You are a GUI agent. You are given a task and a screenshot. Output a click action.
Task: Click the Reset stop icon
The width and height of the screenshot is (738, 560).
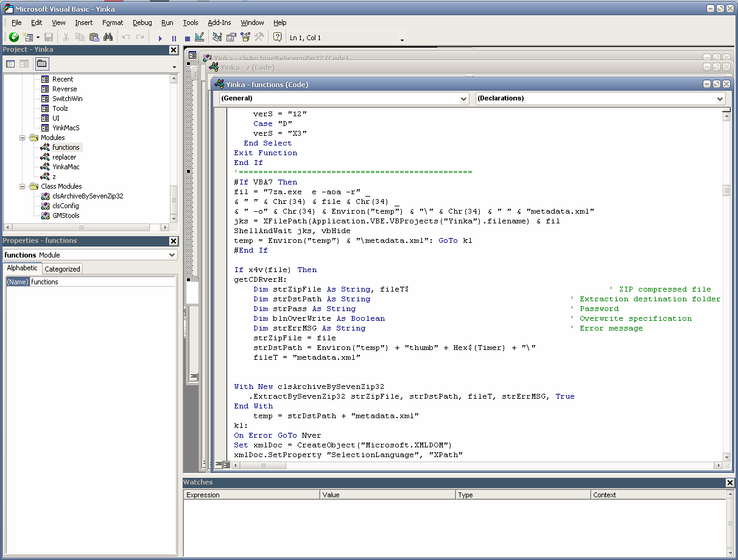tap(187, 38)
